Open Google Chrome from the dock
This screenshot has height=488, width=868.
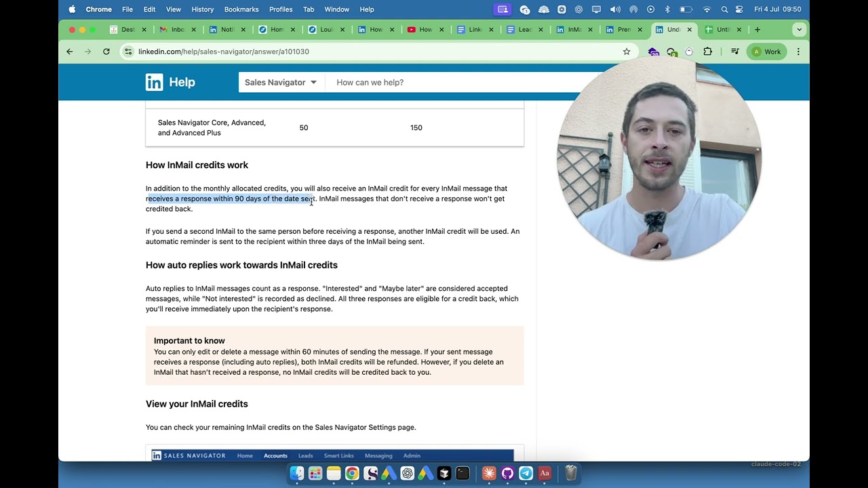pos(352,473)
